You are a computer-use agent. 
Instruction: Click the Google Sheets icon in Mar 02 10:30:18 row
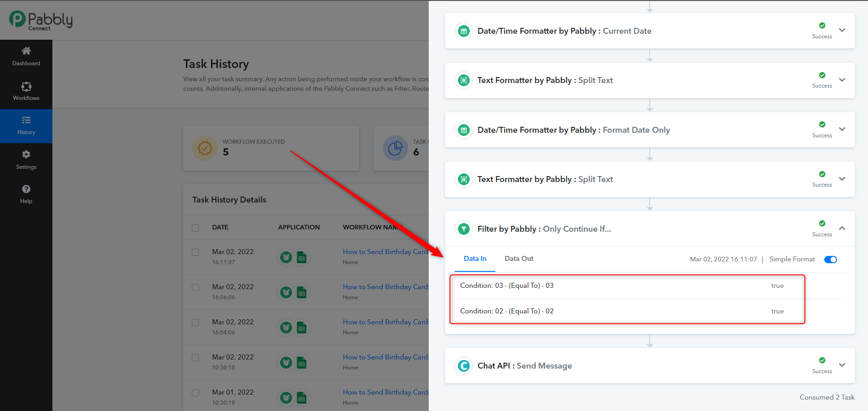tap(302, 363)
